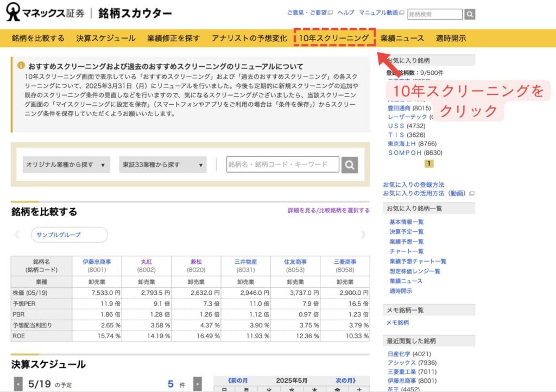Screen dimensions: 556x392
Task: Open 決算予定一覧 link
Action: 406,232
